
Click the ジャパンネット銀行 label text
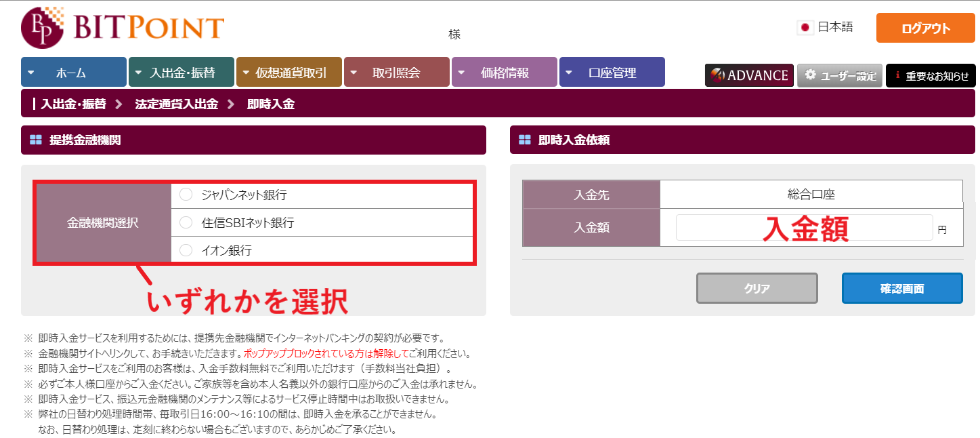tap(244, 195)
